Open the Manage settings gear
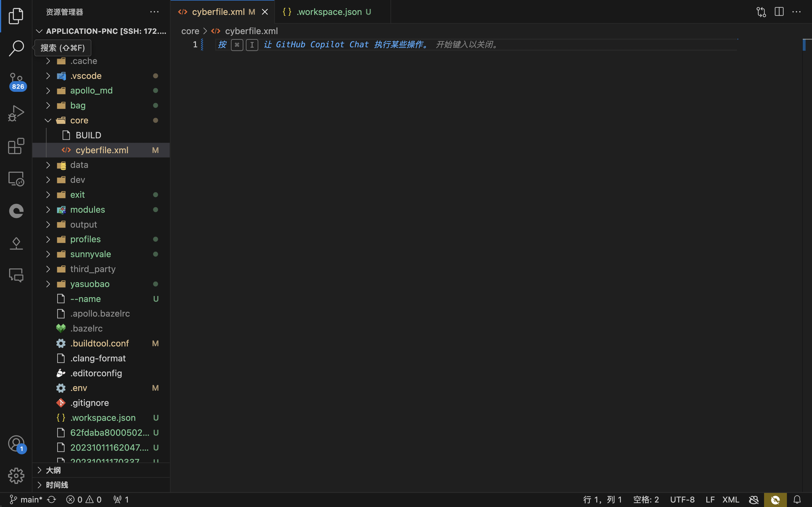The height and width of the screenshot is (507, 812). pyautogui.click(x=16, y=475)
